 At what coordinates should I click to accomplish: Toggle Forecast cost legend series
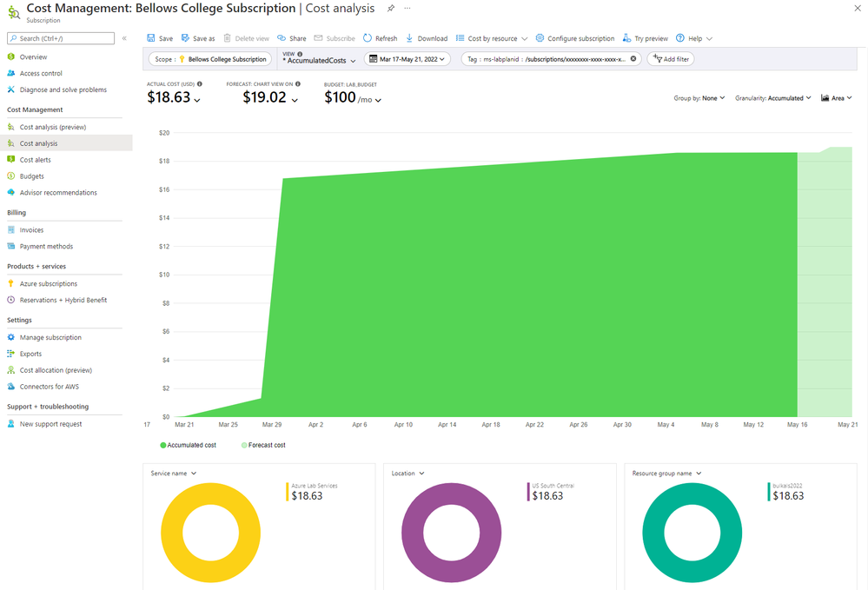(x=263, y=445)
